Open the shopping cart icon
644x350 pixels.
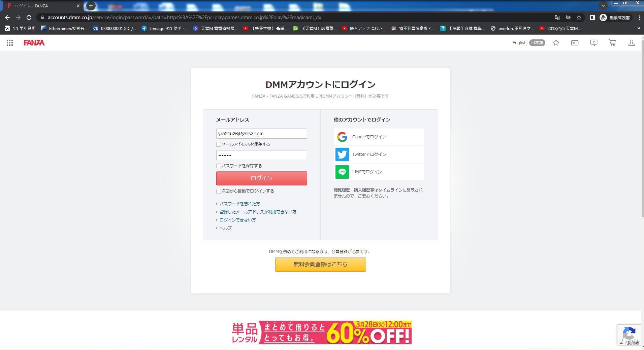[x=612, y=43]
